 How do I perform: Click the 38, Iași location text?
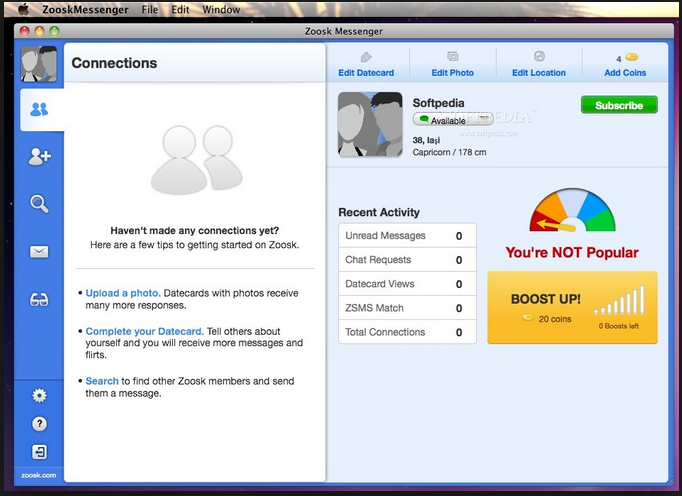click(426, 140)
